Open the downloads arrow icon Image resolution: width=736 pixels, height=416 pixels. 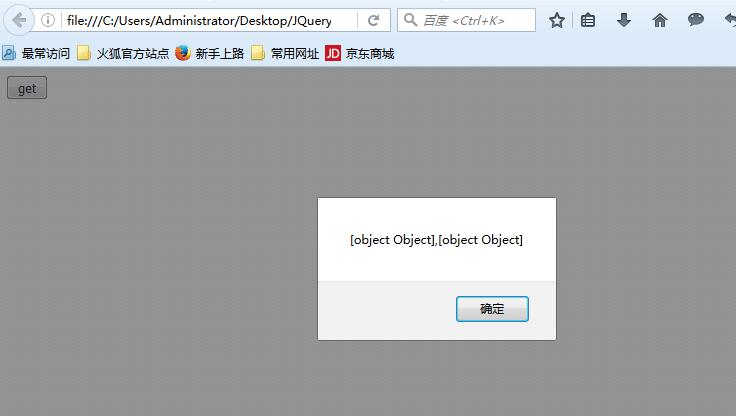(x=624, y=20)
